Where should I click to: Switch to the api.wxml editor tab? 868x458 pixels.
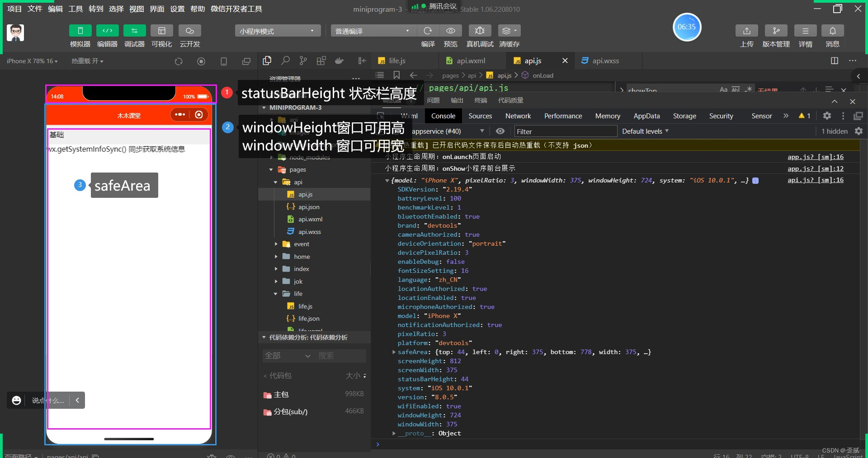tap(472, 61)
